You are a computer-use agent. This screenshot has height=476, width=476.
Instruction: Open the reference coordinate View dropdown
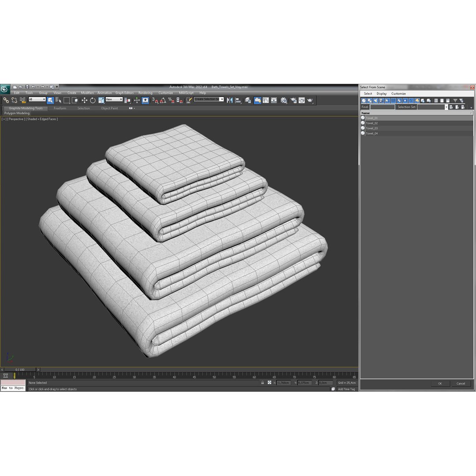[x=114, y=99]
